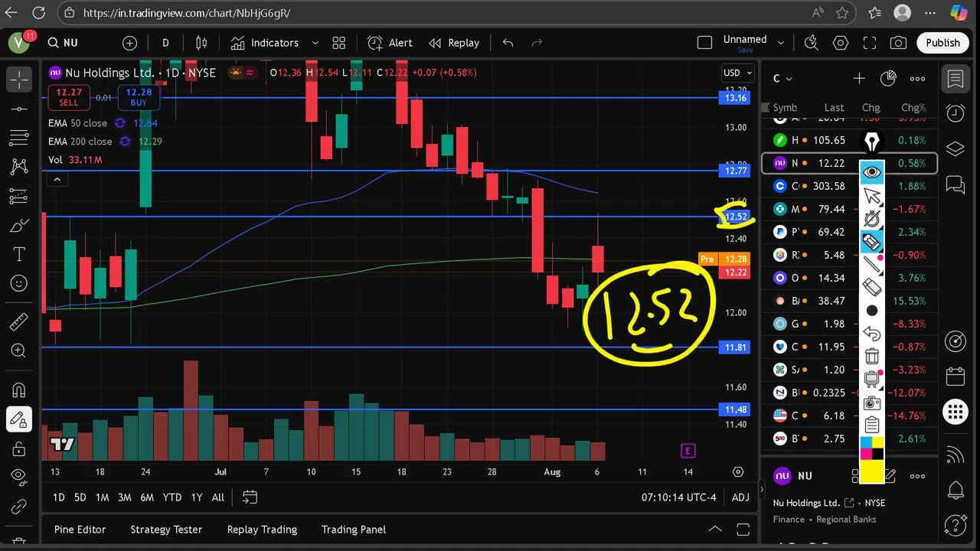Open watchlist more options menu
Image resolution: width=980 pixels, height=551 pixels.
point(917,78)
